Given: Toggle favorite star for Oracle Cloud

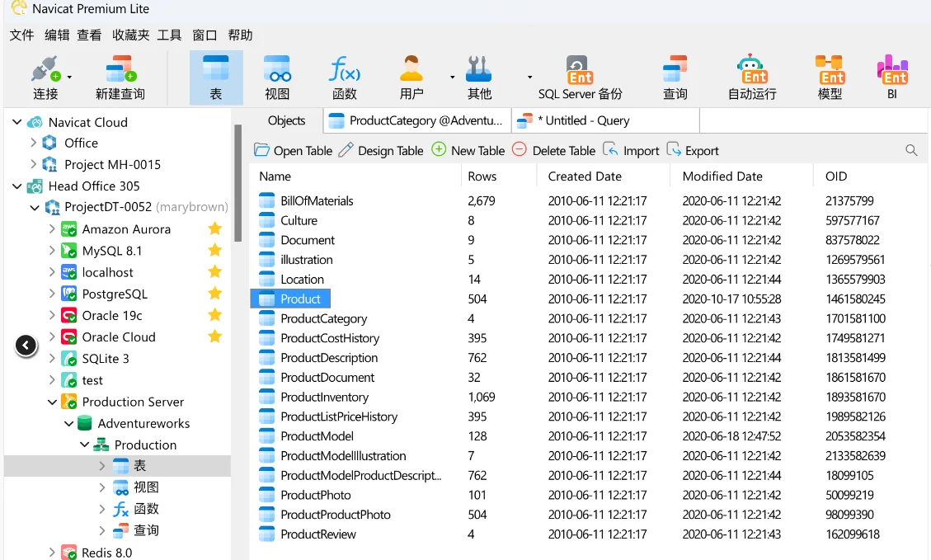Looking at the screenshot, I should 215,336.
